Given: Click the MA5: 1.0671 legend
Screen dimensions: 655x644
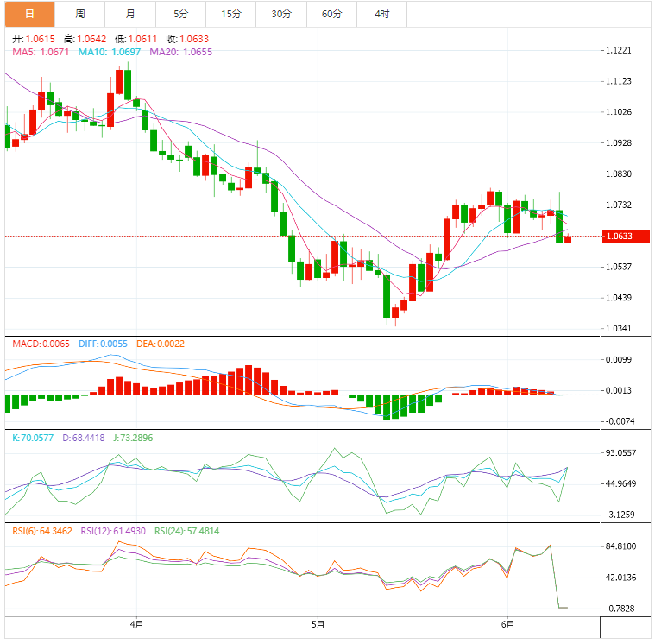Looking at the screenshot, I should coord(41,52).
